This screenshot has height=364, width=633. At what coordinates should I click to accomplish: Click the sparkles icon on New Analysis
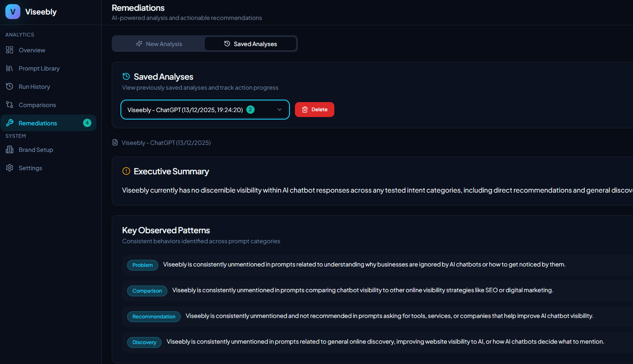139,44
